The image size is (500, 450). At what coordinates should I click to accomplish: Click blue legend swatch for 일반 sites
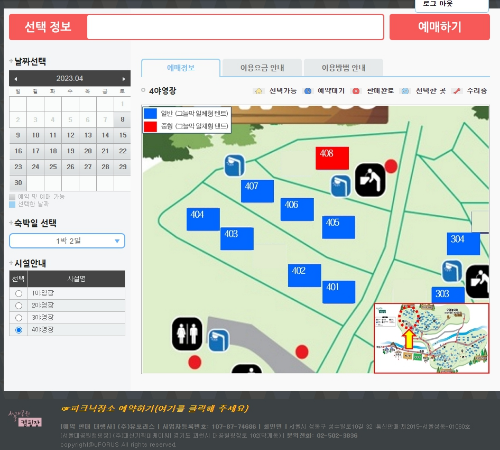150,113
